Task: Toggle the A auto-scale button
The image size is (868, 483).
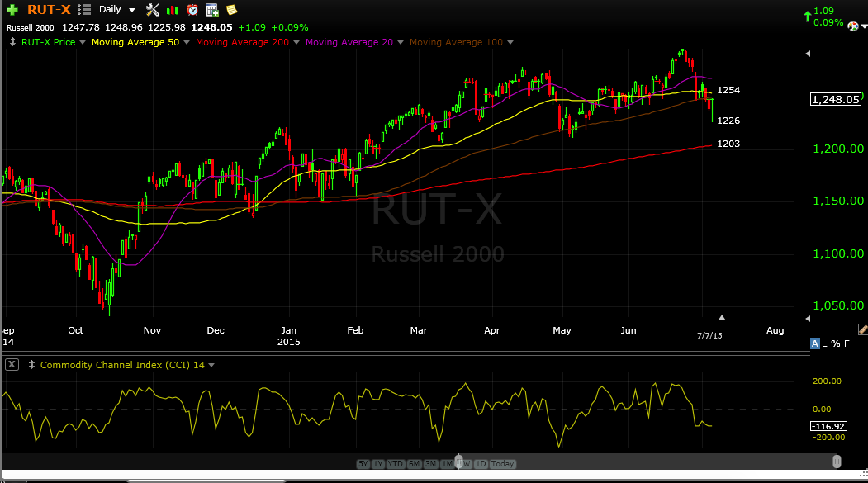Action: click(815, 343)
